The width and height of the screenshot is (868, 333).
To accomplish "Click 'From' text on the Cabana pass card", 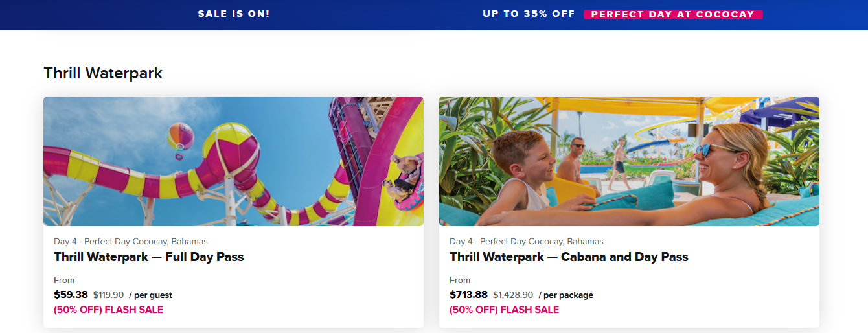I will coord(460,281).
